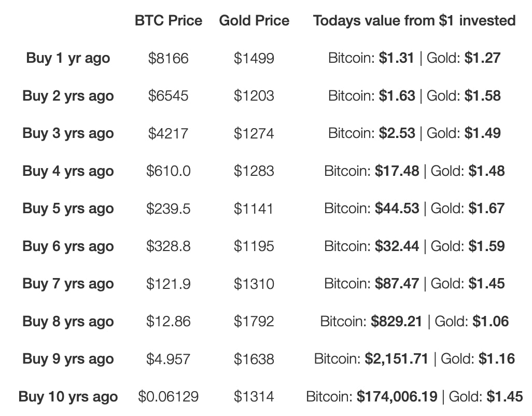The height and width of the screenshot is (416, 532).
Task: Click the Bitcoin $174,006.19 value
Action: pos(397,397)
